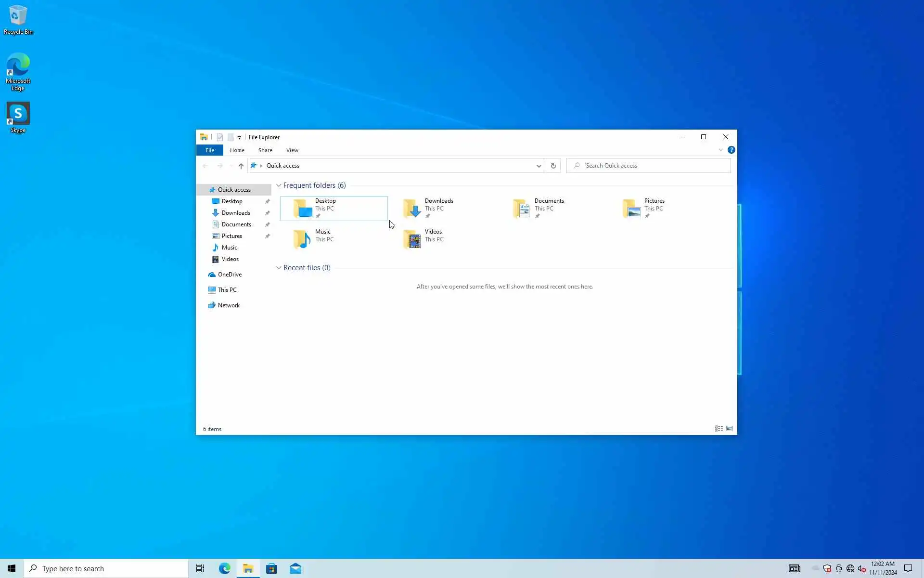Viewport: 924px width, 578px height.
Task: Collapse the Frequent folders section
Action: (x=279, y=185)
